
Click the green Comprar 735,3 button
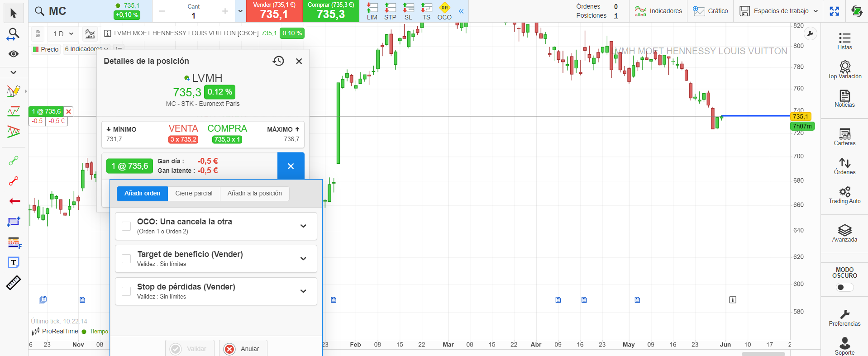[x=331, y=11]
